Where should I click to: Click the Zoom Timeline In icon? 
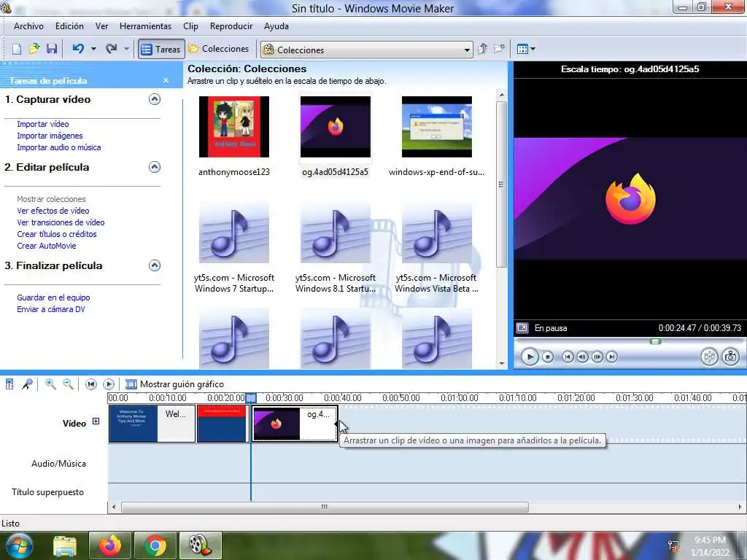[x=50, y=384]
